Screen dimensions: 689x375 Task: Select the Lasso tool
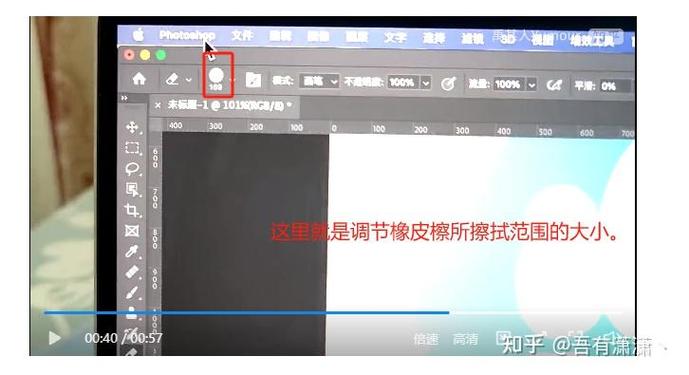(132, 169)
